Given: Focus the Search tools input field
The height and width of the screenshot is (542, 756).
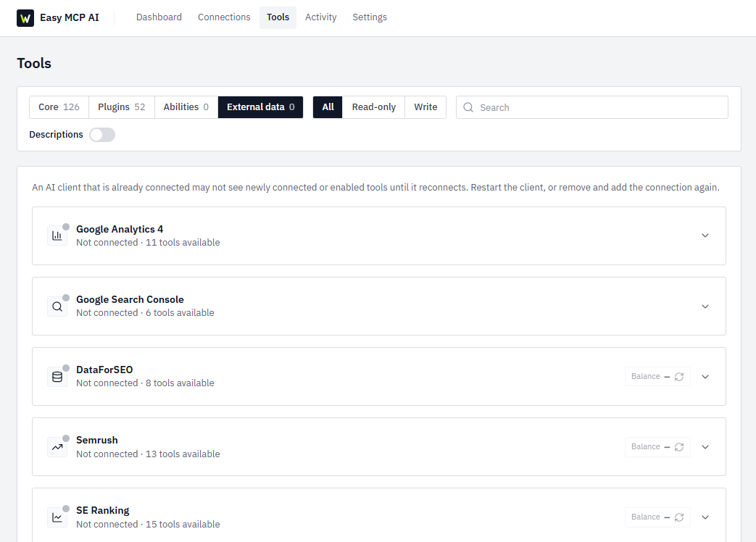Looking at the screenshot, I should pyautogui.click(x=592, y=107).
